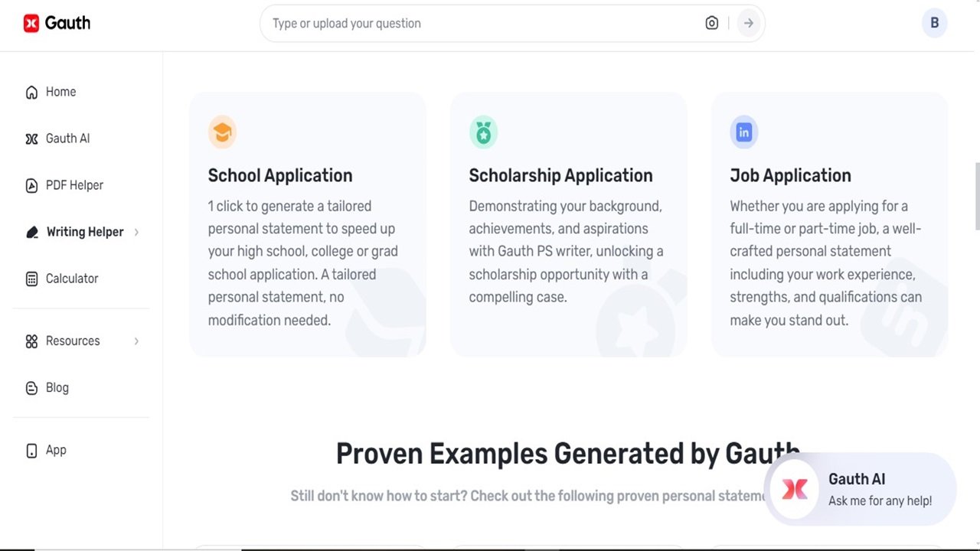Open the Blog page
The width and height of the screenshot is (980, 551).
tap(57, 387)
